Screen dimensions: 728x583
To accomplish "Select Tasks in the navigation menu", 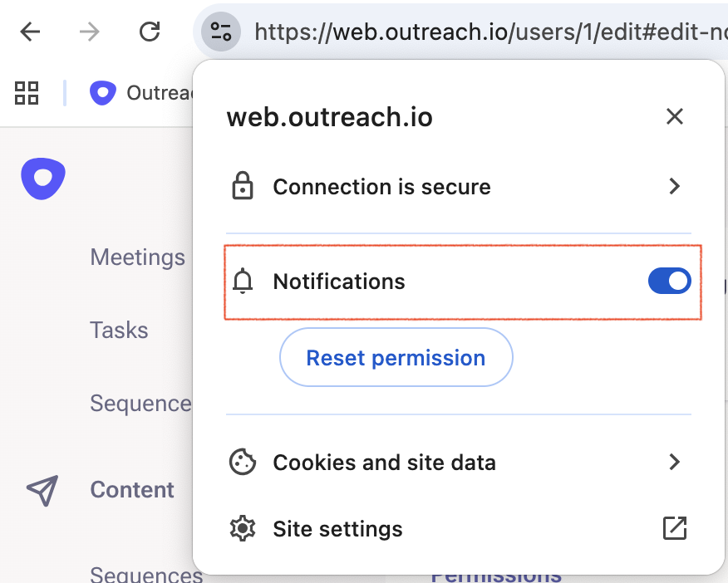I will tap(119, 330).
